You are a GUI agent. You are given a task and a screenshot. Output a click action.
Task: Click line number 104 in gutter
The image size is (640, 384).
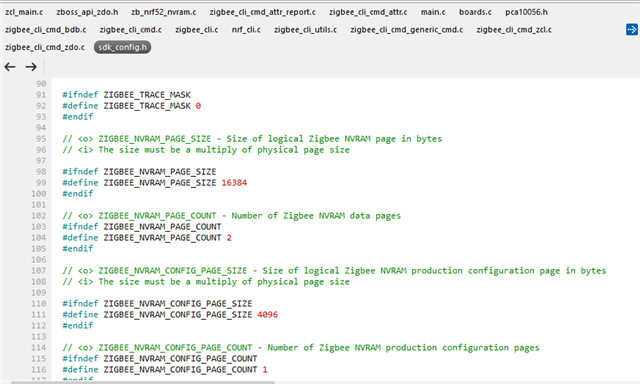39,238
